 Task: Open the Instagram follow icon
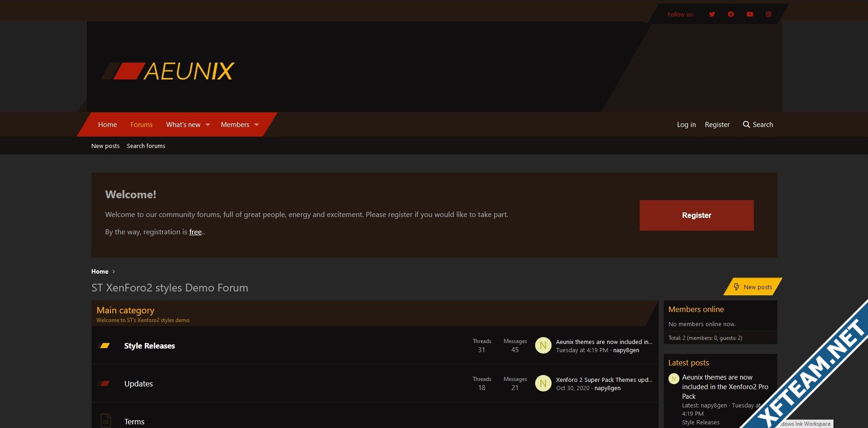coord(769,14)
